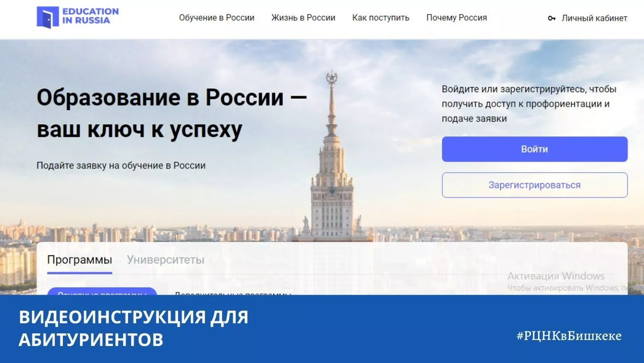Click the Education in Russia door logo
Image resolution: width=644 pixels, height=363 pixels.
click(x=48, y=17)
